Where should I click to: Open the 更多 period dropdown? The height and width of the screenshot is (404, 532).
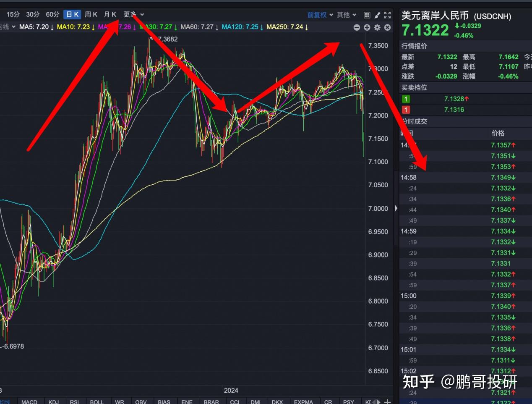pyautogui.click(x=131, y=14)
